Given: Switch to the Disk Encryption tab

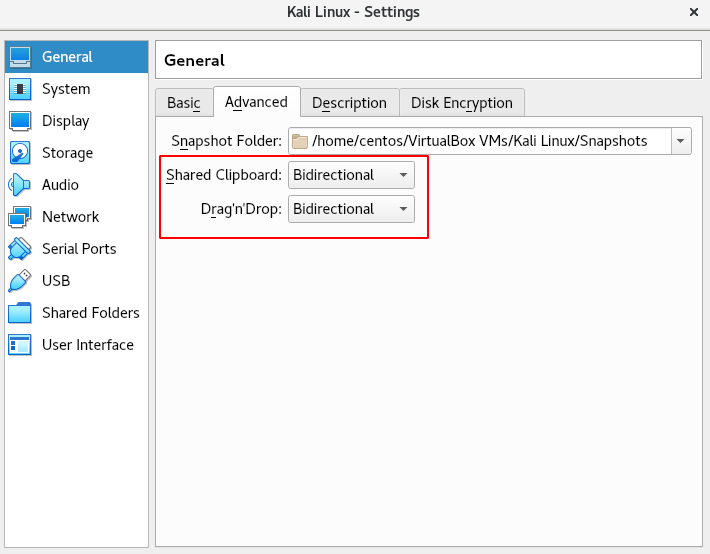Looking at the screenshot, I should coord(462,103).
